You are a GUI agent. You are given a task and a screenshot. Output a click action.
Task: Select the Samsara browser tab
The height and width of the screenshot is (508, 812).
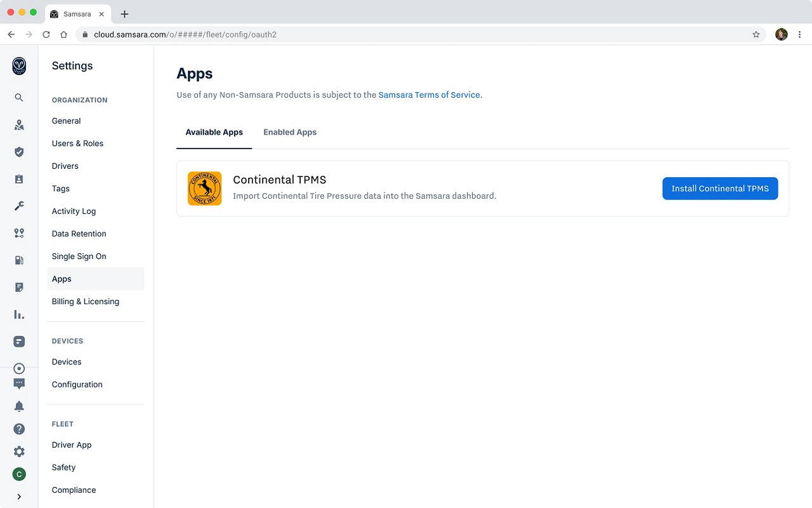point(77,14)
